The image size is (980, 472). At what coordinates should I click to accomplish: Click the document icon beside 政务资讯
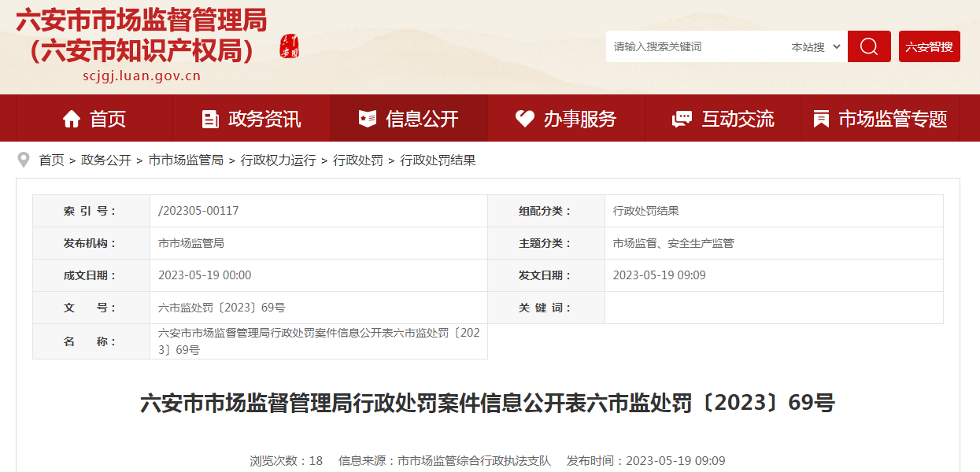pos(210,119)
